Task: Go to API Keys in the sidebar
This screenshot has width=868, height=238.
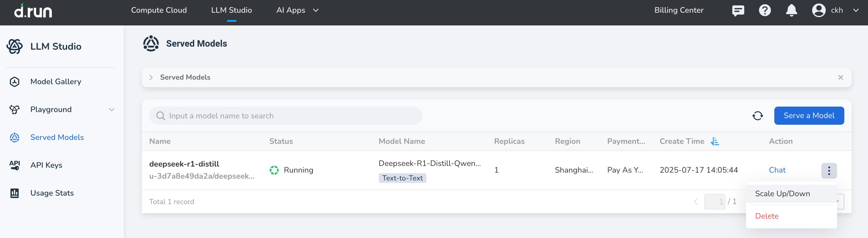Action: [x=46, y=165]
